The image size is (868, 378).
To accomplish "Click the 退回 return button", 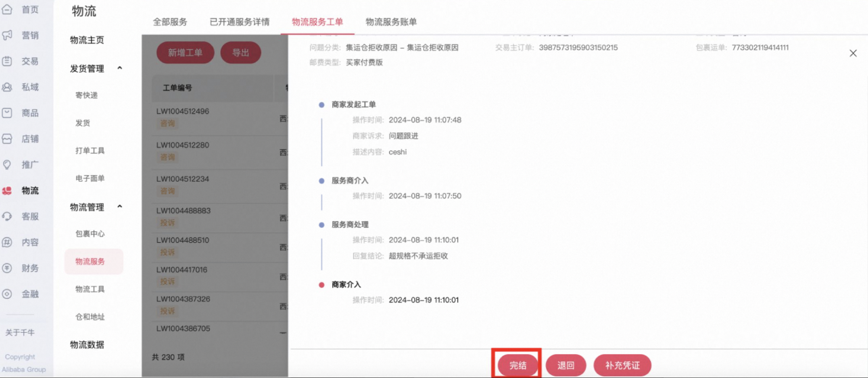I will [x=565, y=365].
